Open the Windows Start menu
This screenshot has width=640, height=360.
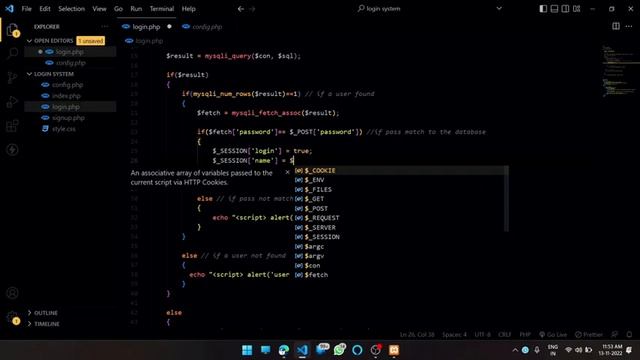[x=247, y=350]
